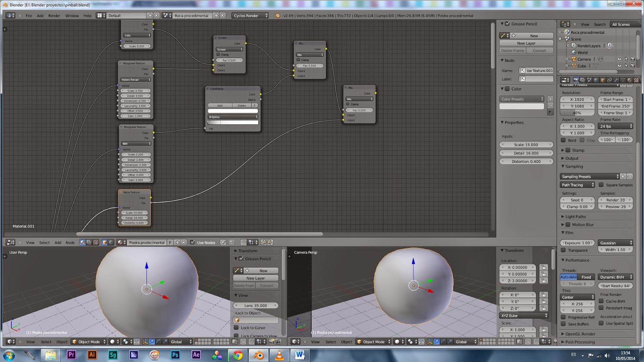
Task: Open the Node menu in the node editor
Action: (70, 243)
